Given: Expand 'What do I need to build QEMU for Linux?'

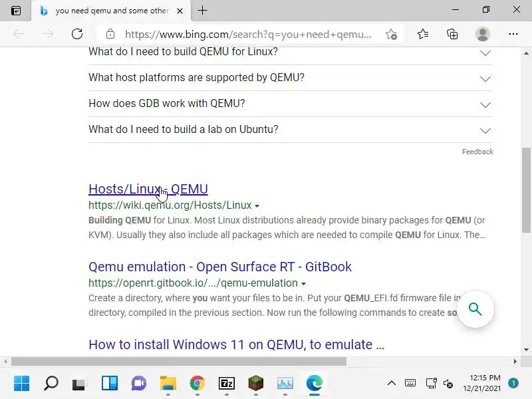Looking at the screenshot, I should [290, 53].
